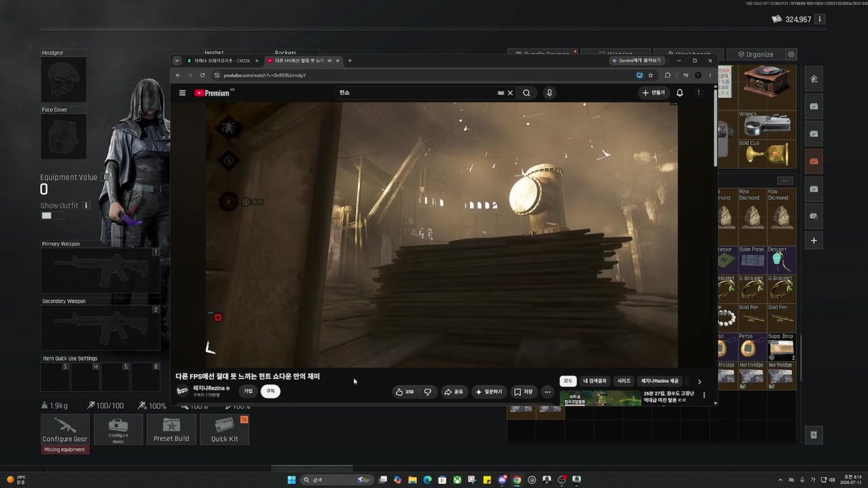Expand the browser tab search dropdown
The width and height of the screenshot is (868, 488).
tap(177, 61)
